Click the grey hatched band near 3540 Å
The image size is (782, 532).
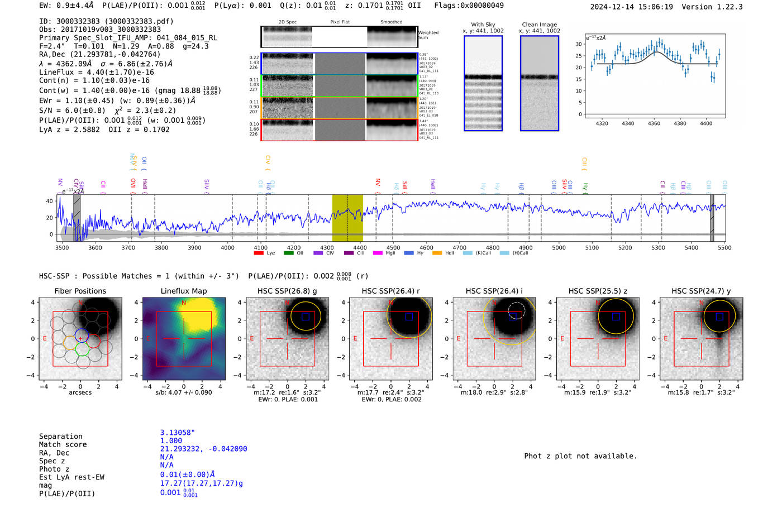click(77, 218)
